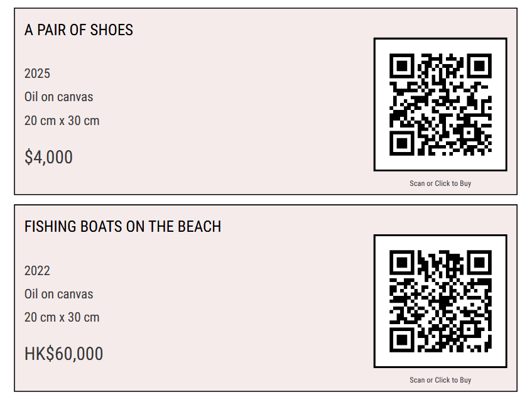The height and width of the screenshot is (397, 532).
Task: Select Oil on canvas on the shoes card
Action: pos(58,97)
